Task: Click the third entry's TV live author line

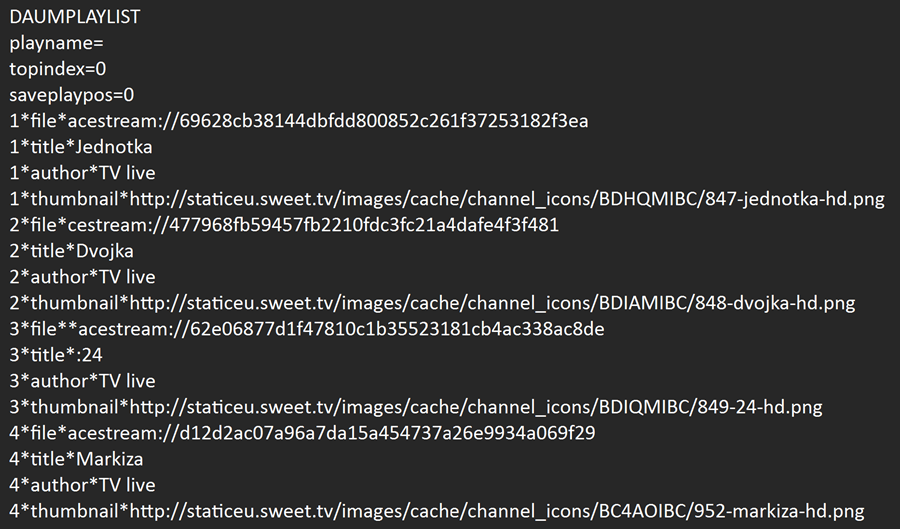Action: point(83,381)
